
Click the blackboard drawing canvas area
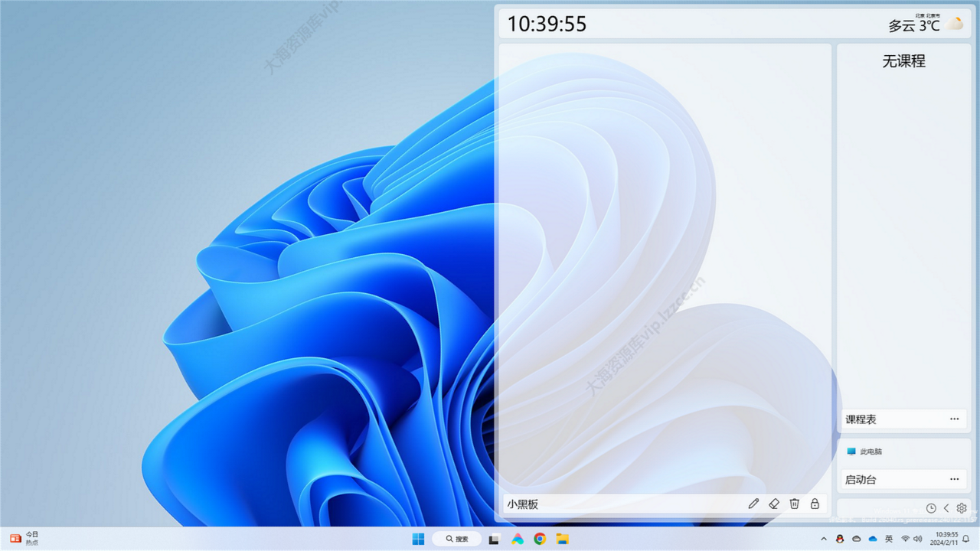click(x=665, y=269)
